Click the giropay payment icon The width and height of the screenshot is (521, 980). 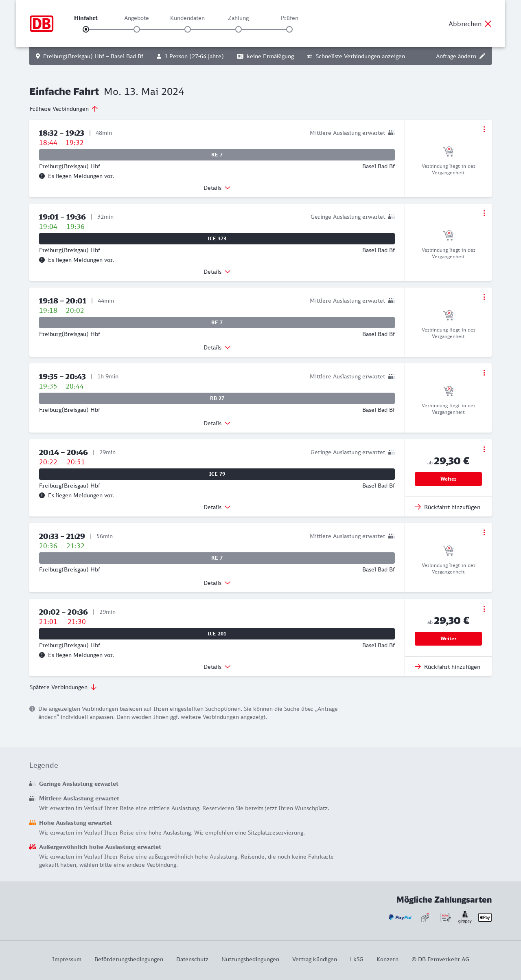[x=465, y=917]
